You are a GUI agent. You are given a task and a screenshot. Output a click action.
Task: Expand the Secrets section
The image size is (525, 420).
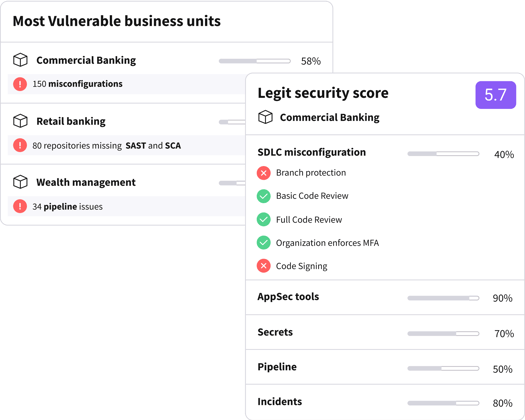pos(275,332)
